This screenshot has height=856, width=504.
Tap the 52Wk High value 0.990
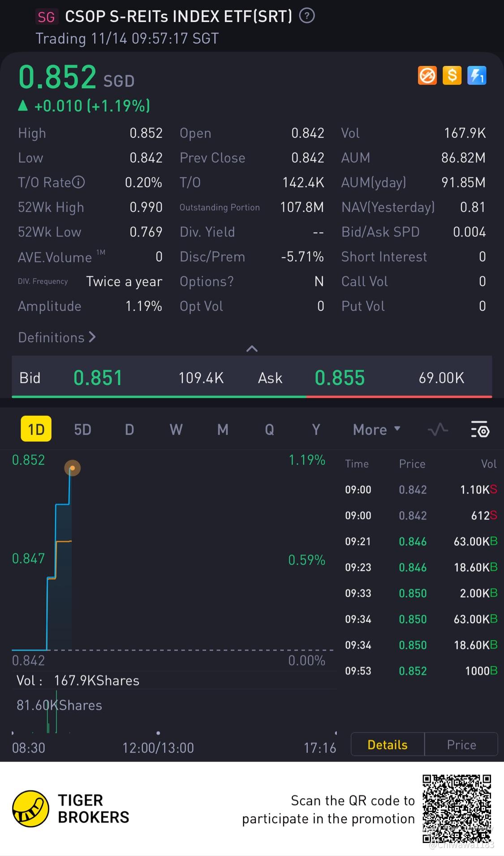(146, 207)
